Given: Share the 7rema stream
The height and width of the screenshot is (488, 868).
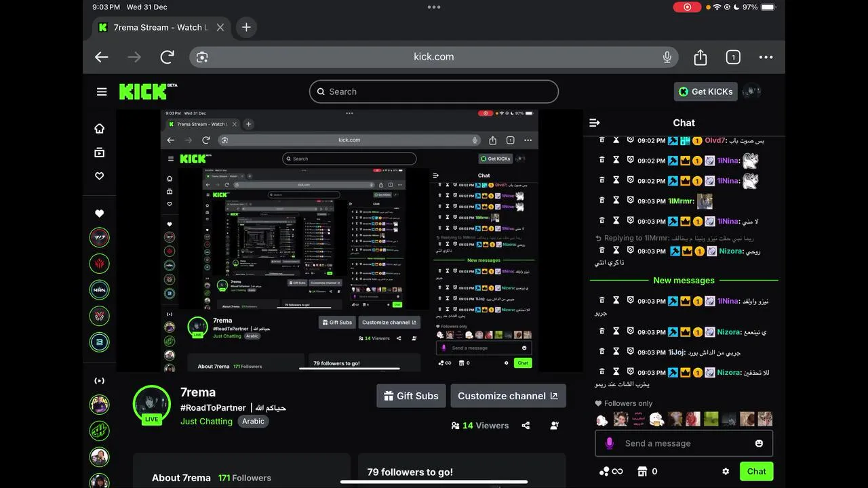Looking at the screenshot, I should pyautogui.click(x=526, y=426).
